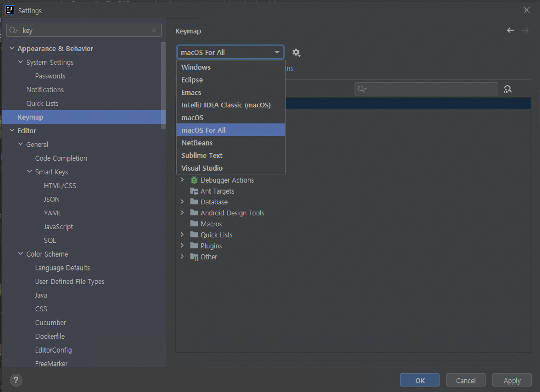Select the Ant Targets folder icon
The width and height of the screenshot is (540, 392).
coord(194,191)
